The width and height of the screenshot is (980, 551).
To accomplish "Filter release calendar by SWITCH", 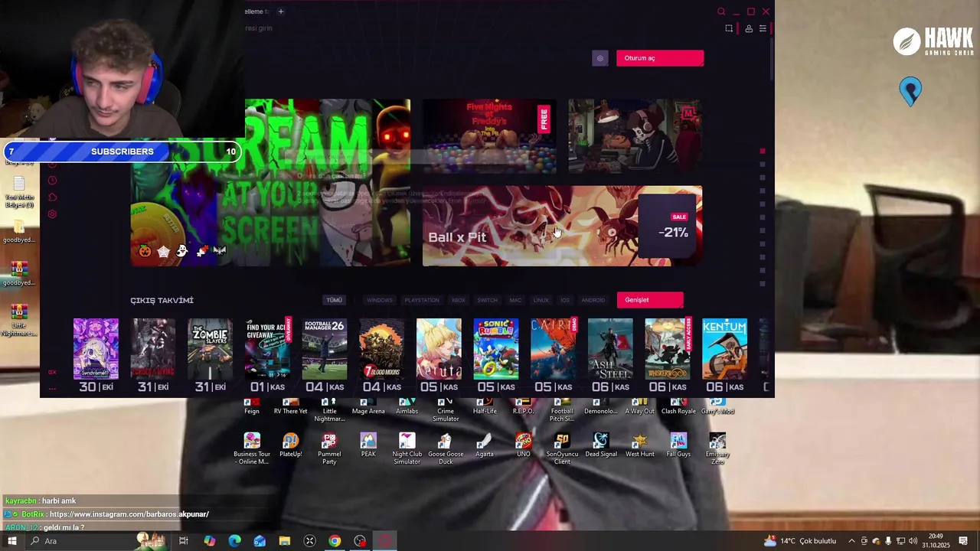I will 487,300.
